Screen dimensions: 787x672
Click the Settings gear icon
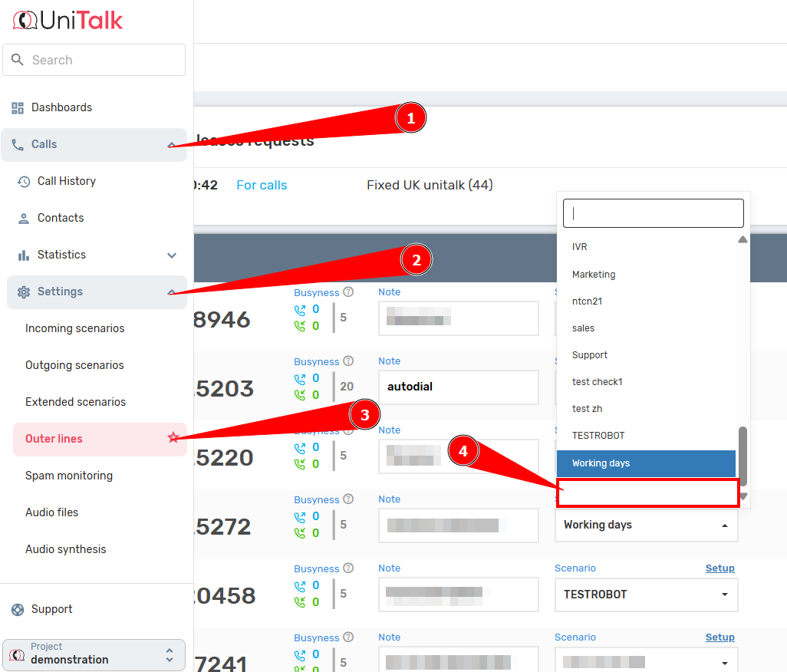[24, 292]
